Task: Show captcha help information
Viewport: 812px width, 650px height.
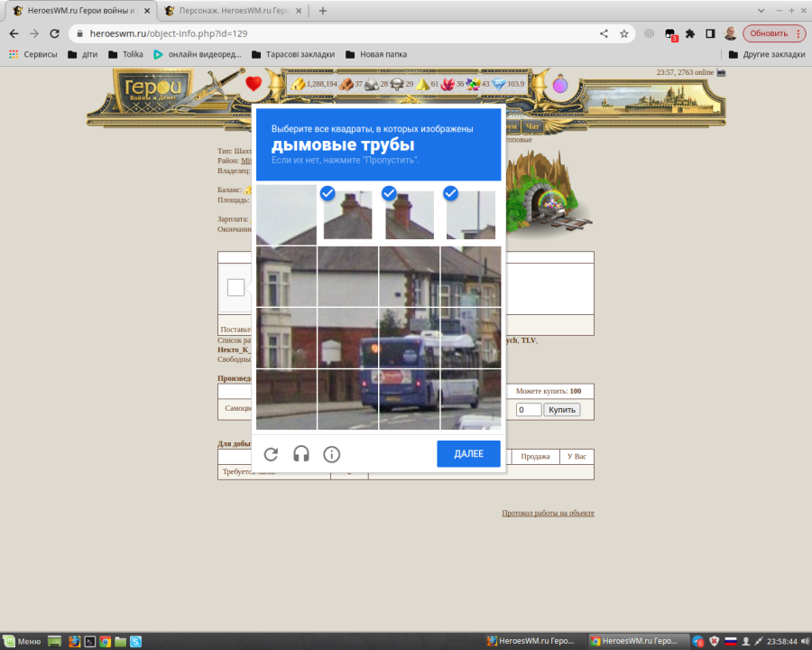Action: tap(331, 455)
